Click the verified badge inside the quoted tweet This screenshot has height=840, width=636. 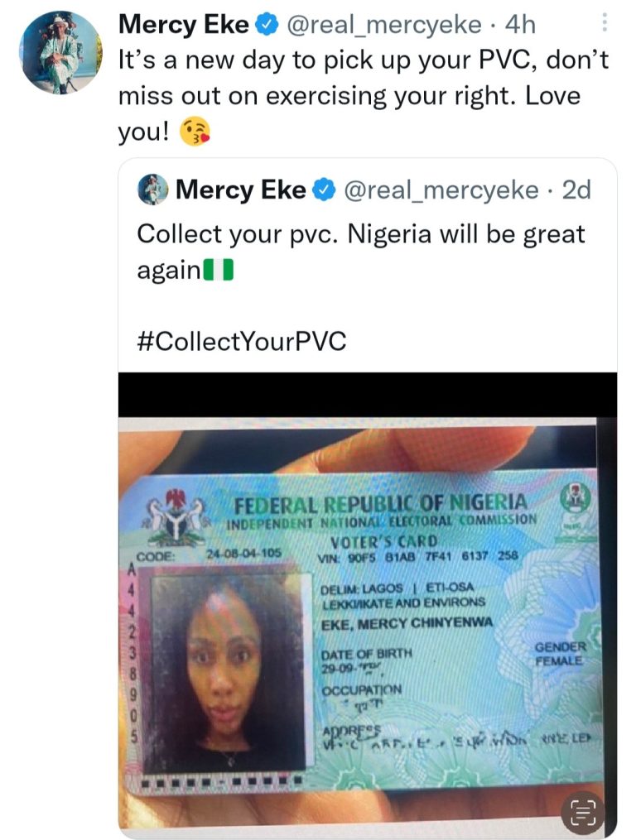(x=324, y=190)
